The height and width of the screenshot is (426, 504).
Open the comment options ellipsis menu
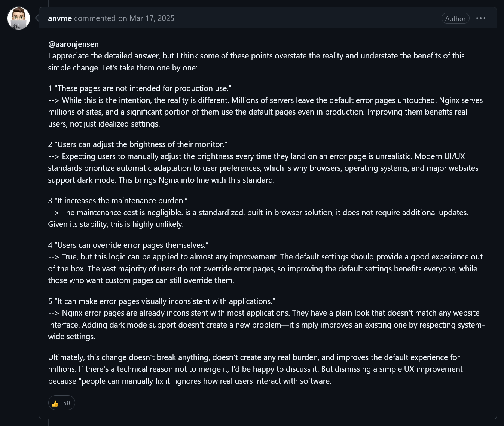click(x=481, y=18)
